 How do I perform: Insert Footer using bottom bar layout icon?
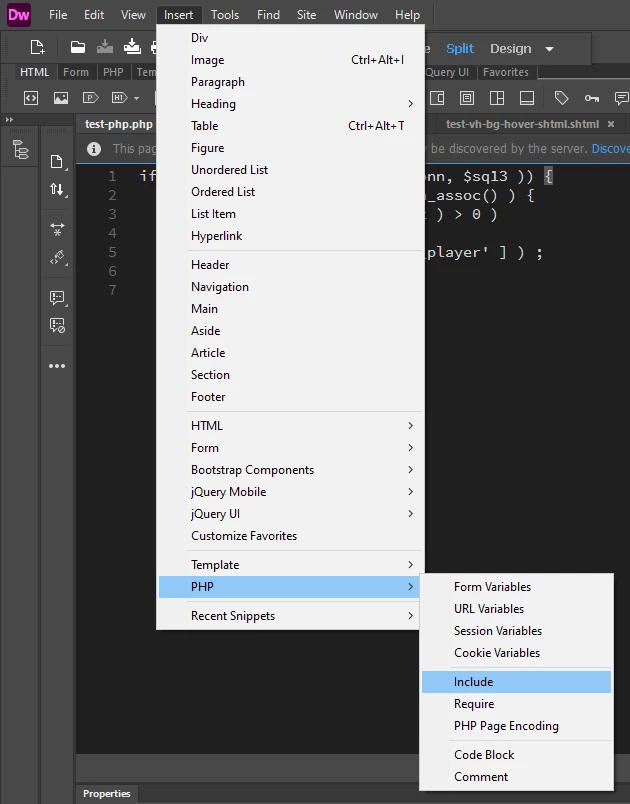tap(527, 97)
